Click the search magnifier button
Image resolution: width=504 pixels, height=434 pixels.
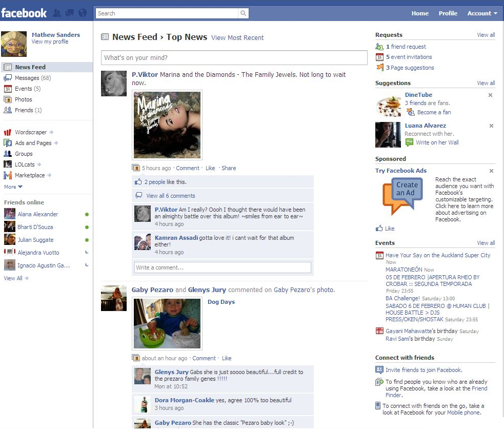pyautogui.click(x=244, y=13)
